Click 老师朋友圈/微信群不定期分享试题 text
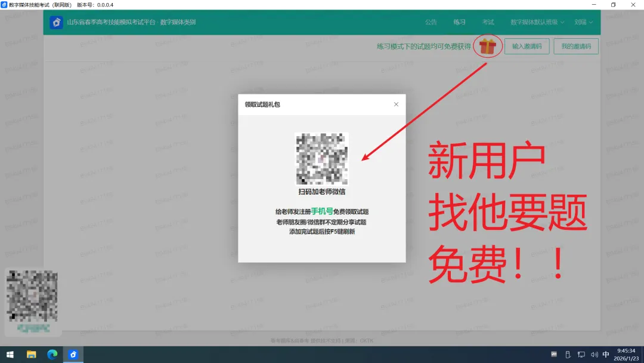 (x=321, y=222)
